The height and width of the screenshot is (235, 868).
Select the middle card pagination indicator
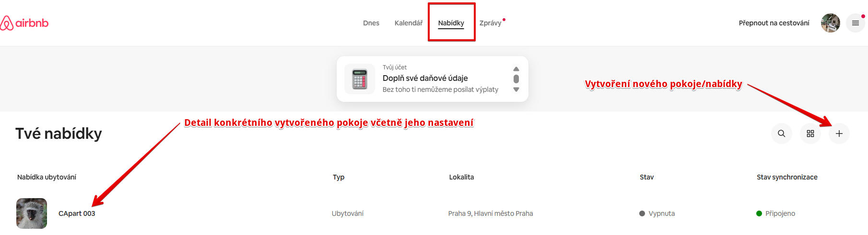[x=516, y=79]
